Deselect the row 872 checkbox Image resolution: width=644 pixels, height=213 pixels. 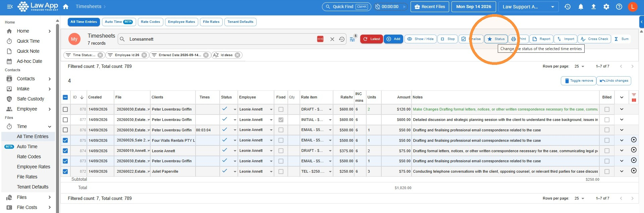click(x=65, y=171)
